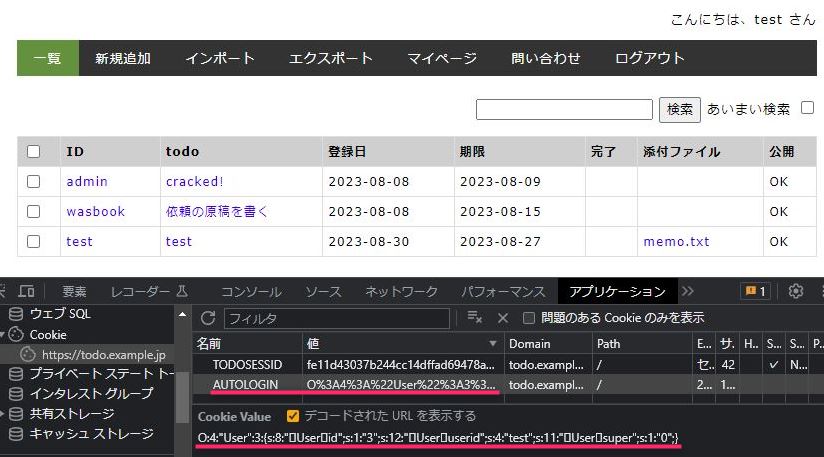Image resolution: width=824 pixels, height=457 pixels.
Task: Select the アプリケーション tab
Action: 617,292
